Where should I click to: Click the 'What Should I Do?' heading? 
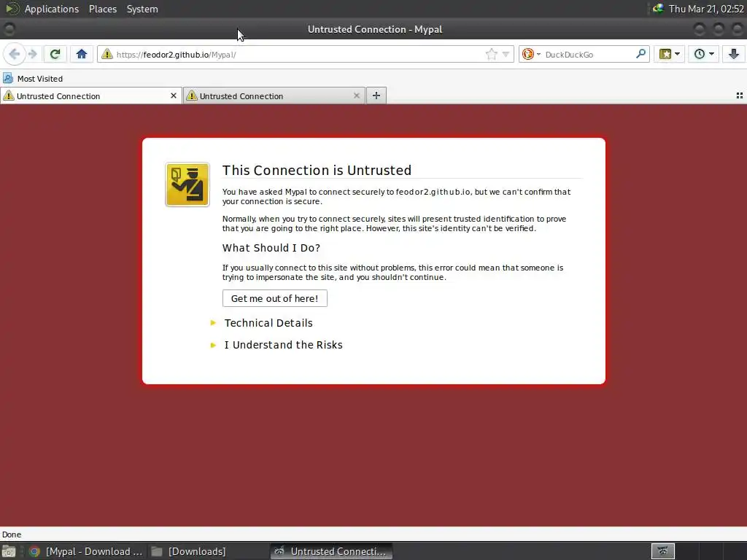[271, 248]
